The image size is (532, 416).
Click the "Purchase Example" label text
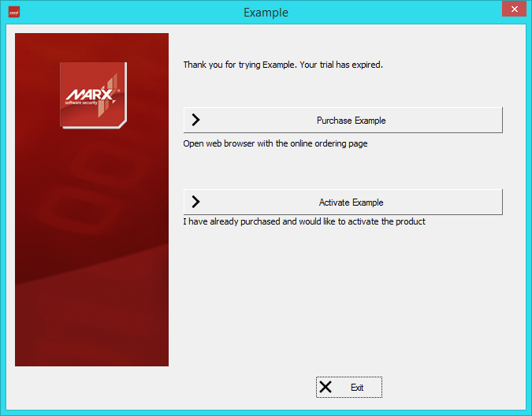351,121
